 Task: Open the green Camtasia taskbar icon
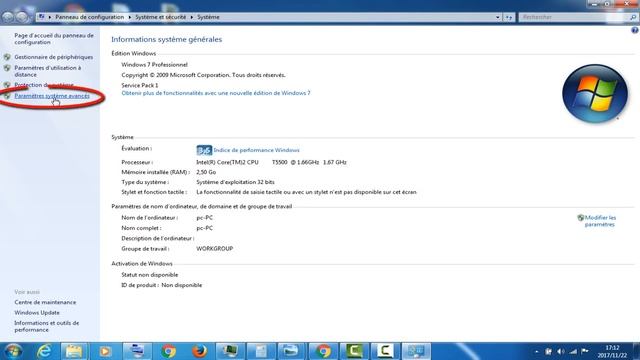click(x=354, y=351)
